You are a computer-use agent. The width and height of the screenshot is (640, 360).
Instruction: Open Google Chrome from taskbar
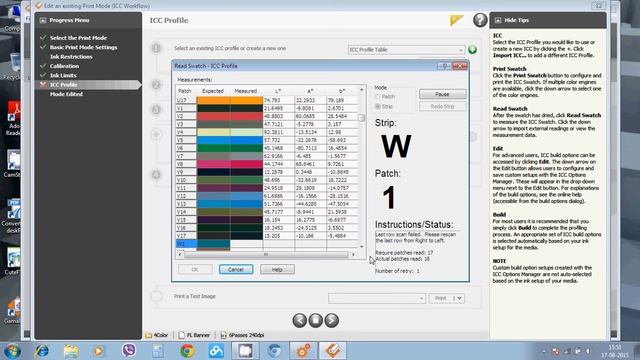[x=187, y=351]
